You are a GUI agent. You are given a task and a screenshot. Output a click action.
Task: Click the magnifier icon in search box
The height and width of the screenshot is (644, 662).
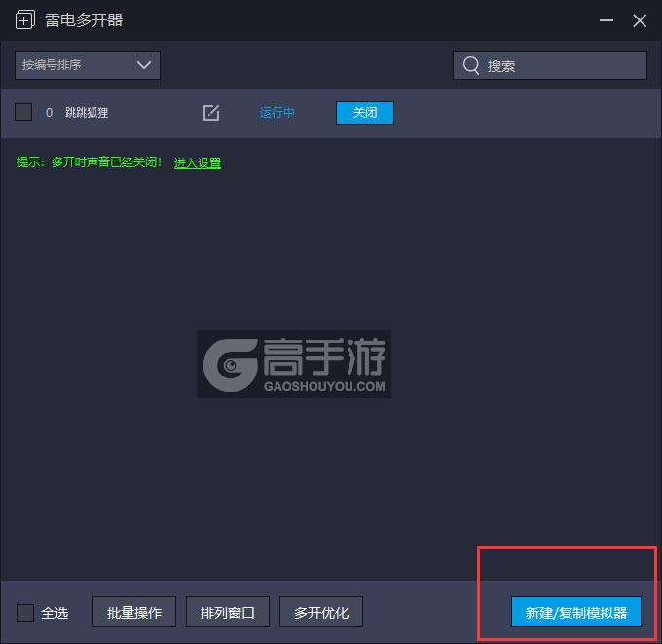(x=471, y=65)
